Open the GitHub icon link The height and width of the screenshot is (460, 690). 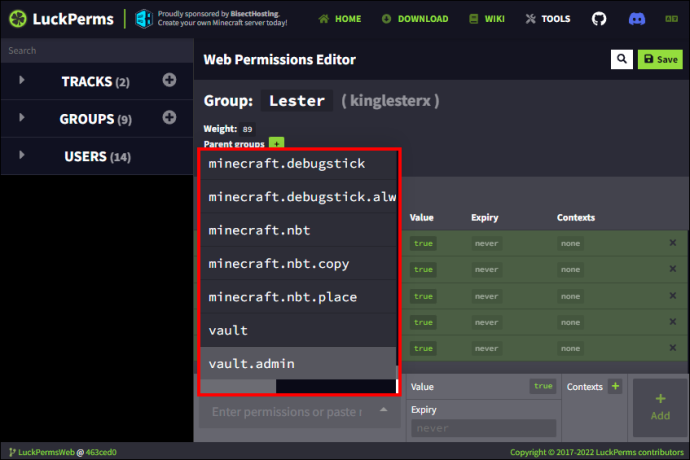598,19
